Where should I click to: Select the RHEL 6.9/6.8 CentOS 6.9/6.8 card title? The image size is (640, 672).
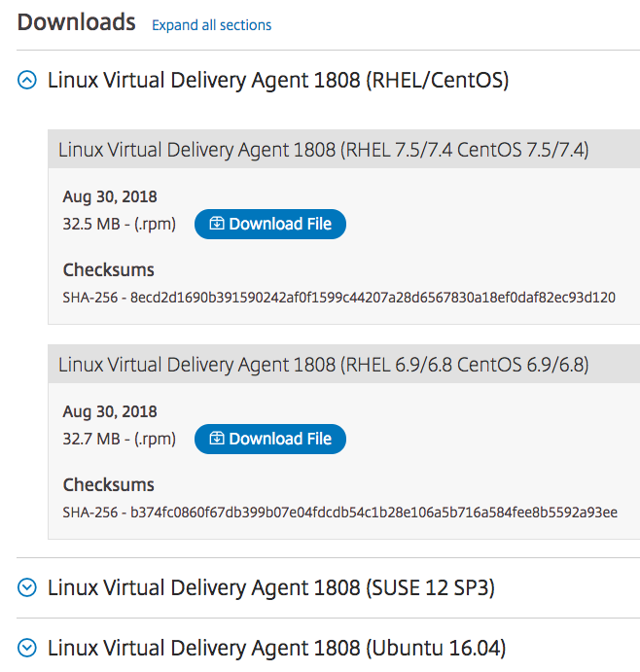pos(324,365)
